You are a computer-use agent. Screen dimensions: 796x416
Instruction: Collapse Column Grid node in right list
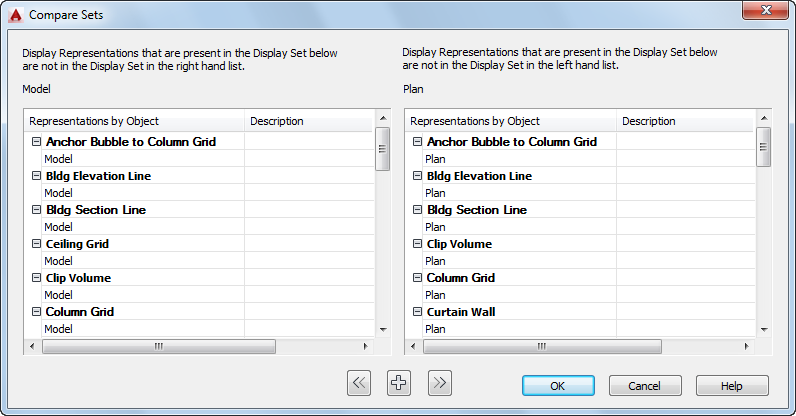417,278
